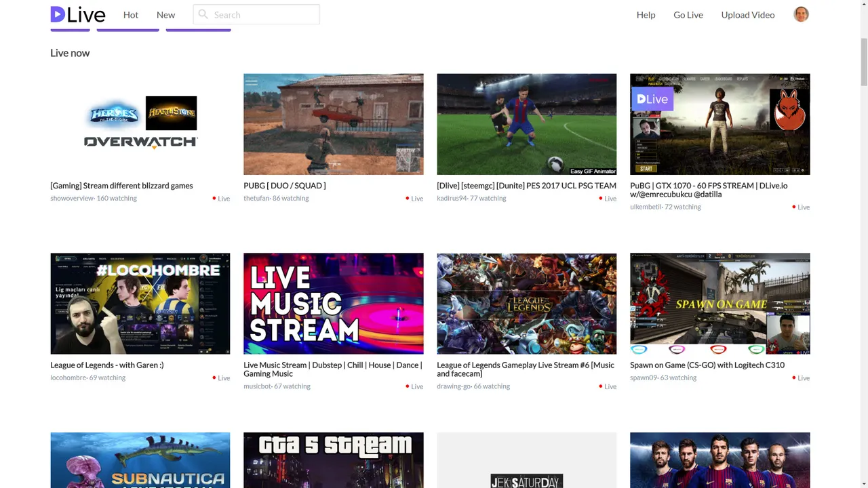Image resolution: width=868 pixels, height=488 pixels.
Task: Click Live indicator on musicbot stream
Action: point(415,387)
